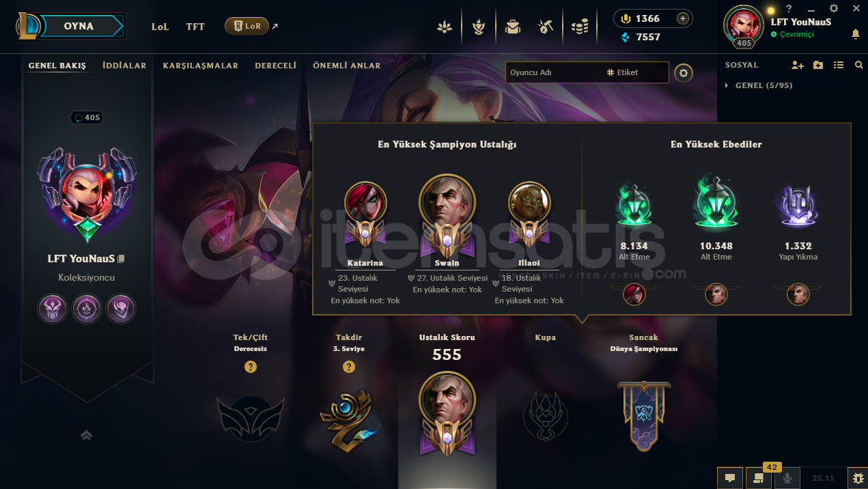
Task: Switch to the İDDİALAR tab
Action: pos(124,66)
